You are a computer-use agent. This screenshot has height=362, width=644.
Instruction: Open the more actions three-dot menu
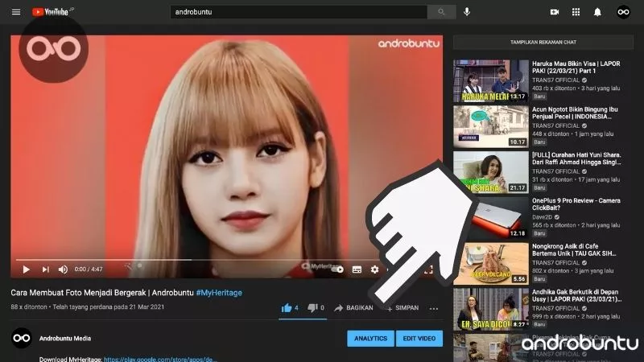tap(434, 308)
